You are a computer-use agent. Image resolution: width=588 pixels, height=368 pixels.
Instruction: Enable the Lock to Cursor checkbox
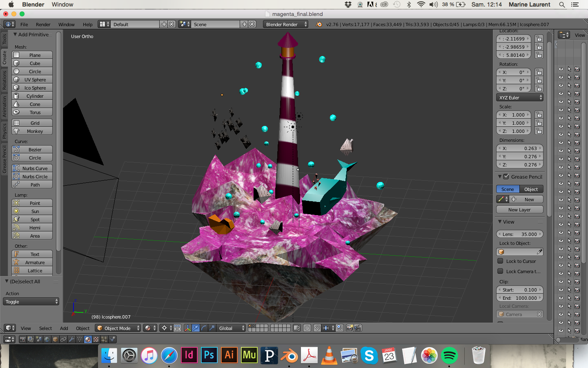[500, 261]
